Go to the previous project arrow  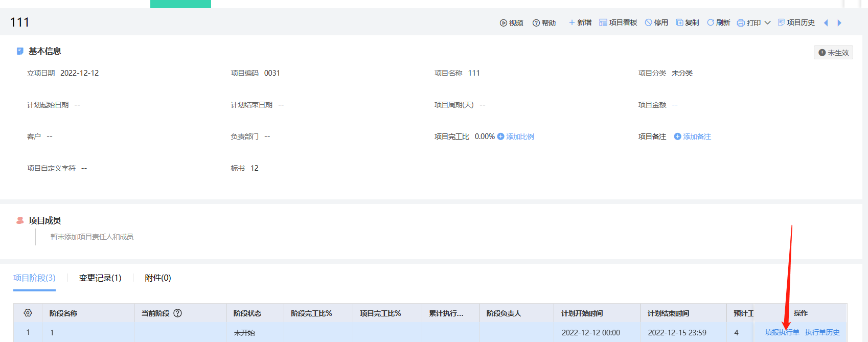coord(826,23)
